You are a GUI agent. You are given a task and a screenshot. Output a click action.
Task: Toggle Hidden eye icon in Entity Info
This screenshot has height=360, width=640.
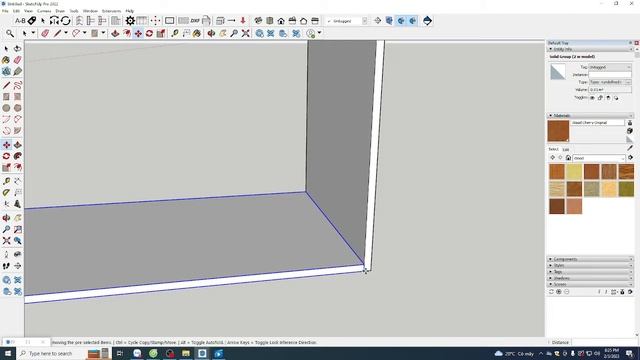pos(592,98)
